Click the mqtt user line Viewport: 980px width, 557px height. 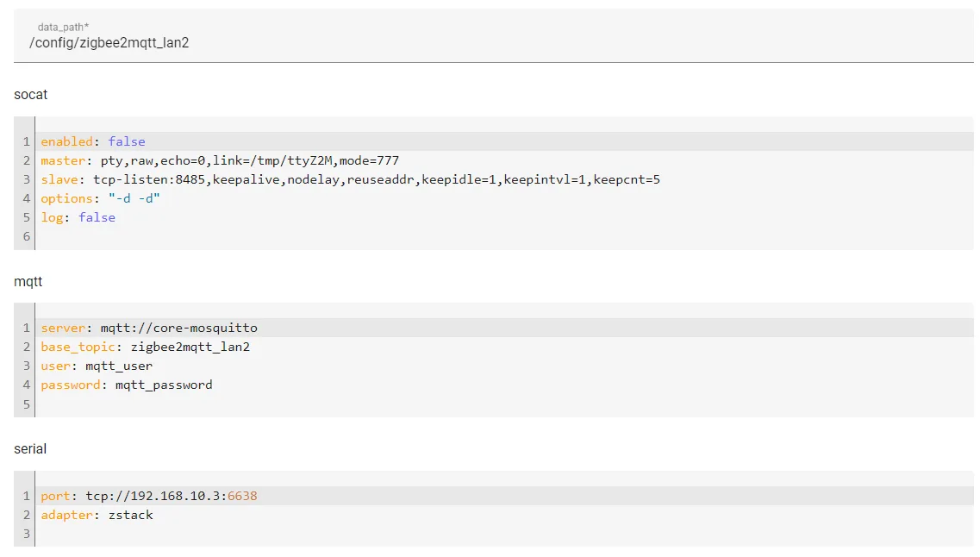click(x=97, y=366)
